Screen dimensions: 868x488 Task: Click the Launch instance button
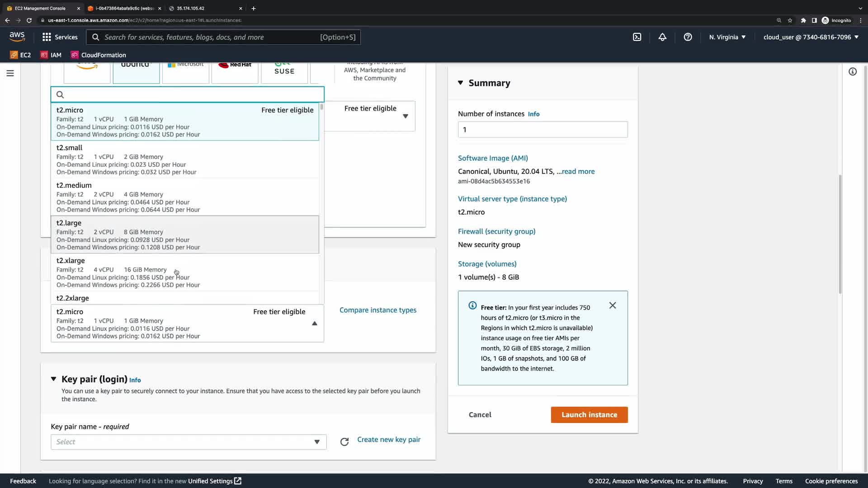(589, 415)
